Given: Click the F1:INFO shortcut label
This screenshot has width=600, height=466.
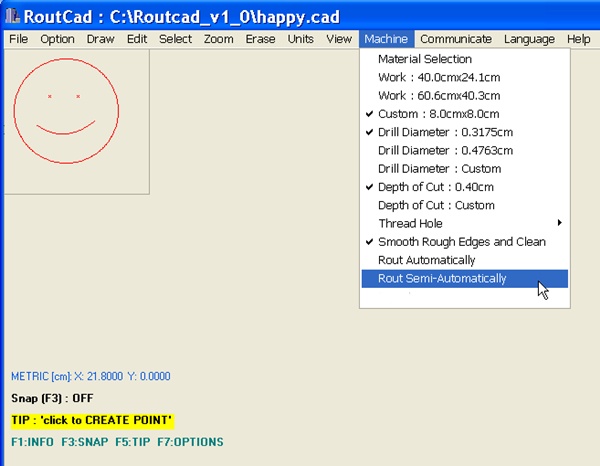Looking at the screenshot, I should (32, 442).
